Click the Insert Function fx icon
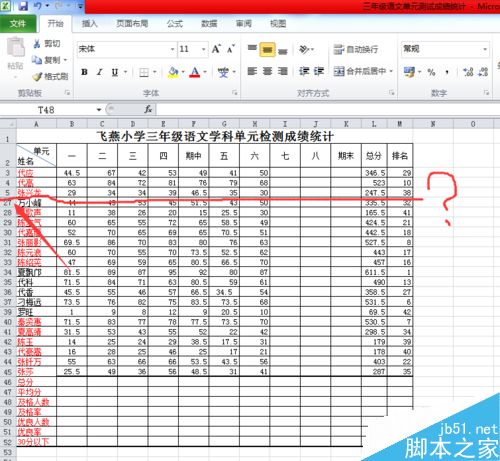 pos(148,109)
